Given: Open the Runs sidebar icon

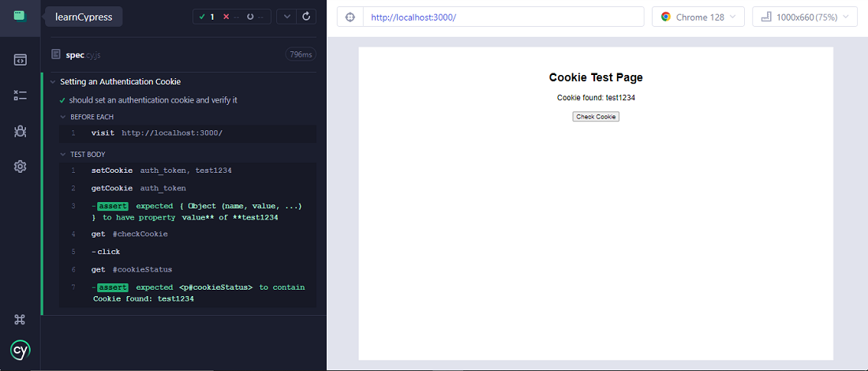Looking at the screenshot, I should pyautogui.click(x=20, y=96).
